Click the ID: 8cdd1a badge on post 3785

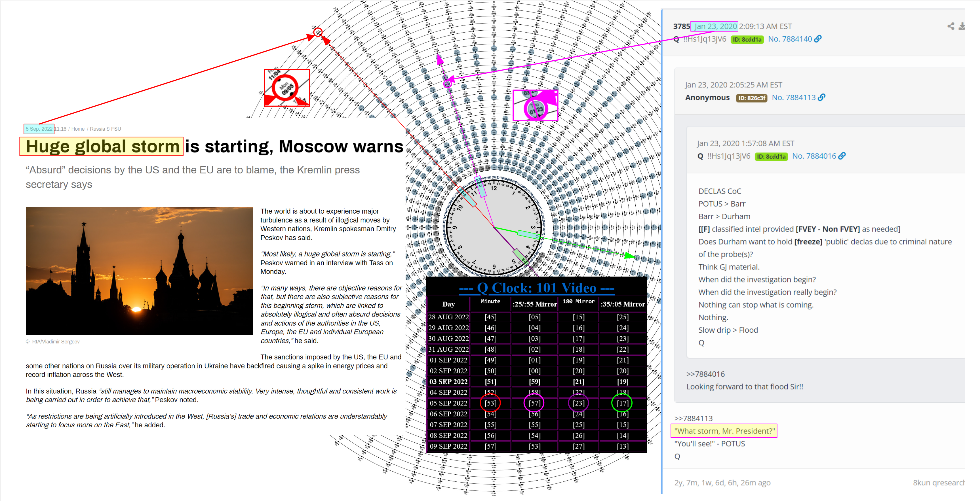747,39
